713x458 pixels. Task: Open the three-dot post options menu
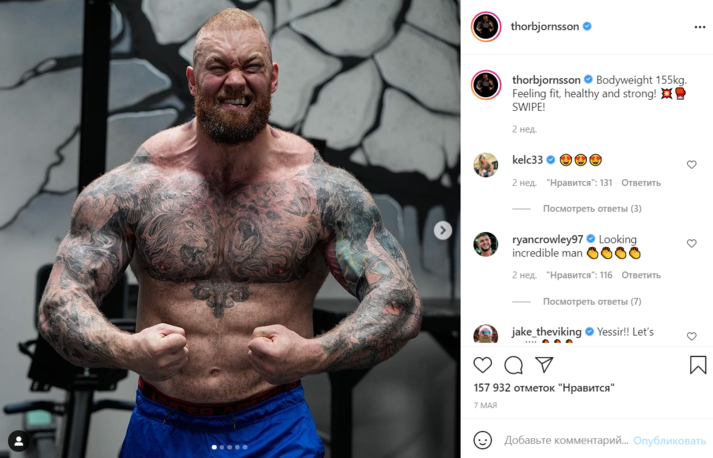point(700,27)
